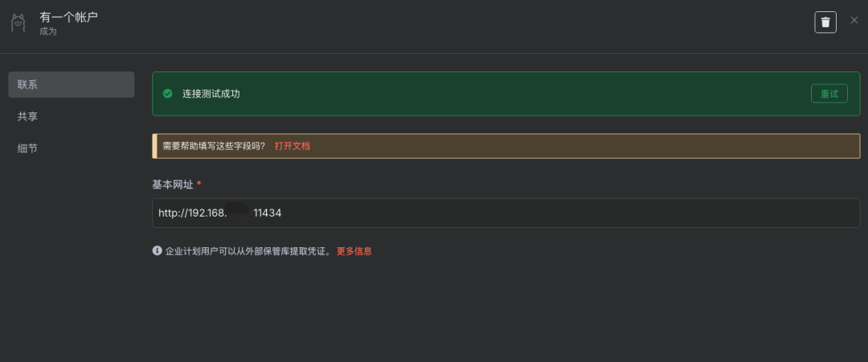Click the yellow accent bar on help notice
Screen dimensions: 868x362
154,146
